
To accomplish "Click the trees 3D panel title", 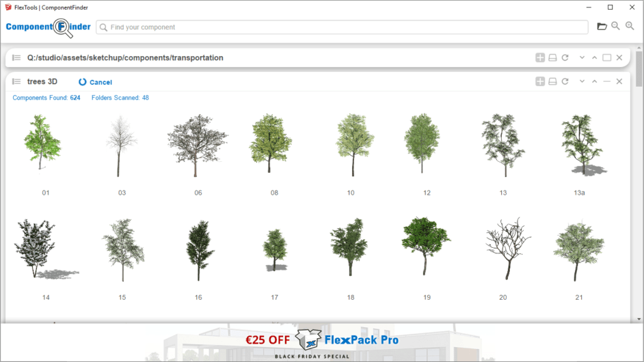I will tap(42, 82).
